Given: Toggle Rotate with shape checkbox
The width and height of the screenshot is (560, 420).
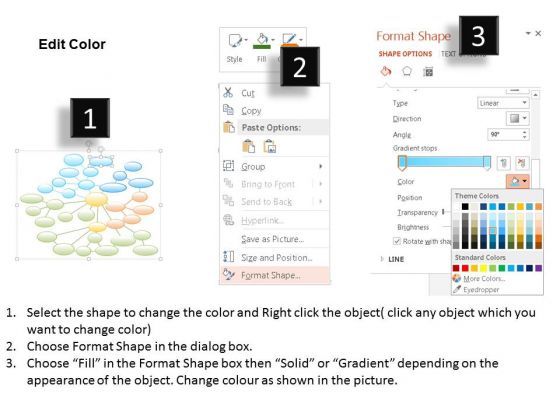Looking at the screenshot, I should pyautogui.click(x=396, y=241).
